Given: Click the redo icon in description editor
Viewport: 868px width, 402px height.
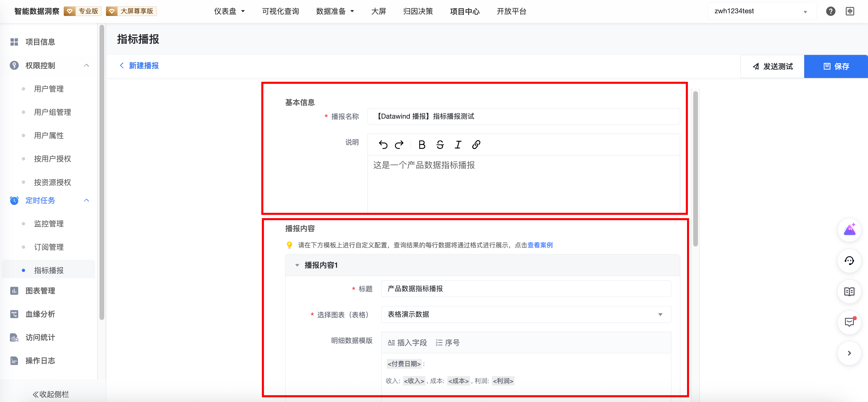Looking at the screenshot, I should [399, 145].
